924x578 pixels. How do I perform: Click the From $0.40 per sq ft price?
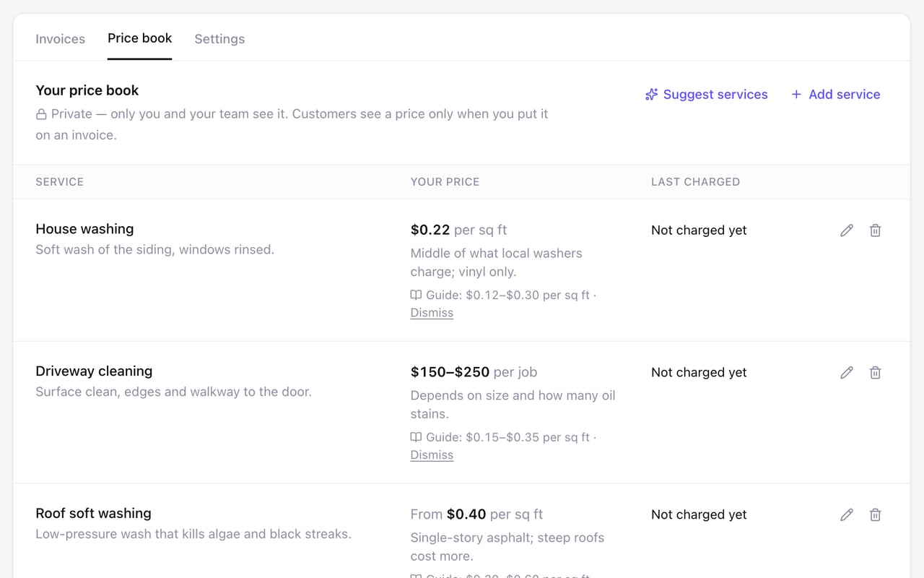click(476, 514)
